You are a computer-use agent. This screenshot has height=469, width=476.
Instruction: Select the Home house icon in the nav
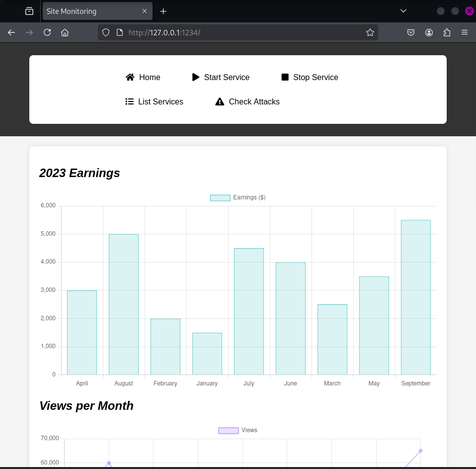130,77
